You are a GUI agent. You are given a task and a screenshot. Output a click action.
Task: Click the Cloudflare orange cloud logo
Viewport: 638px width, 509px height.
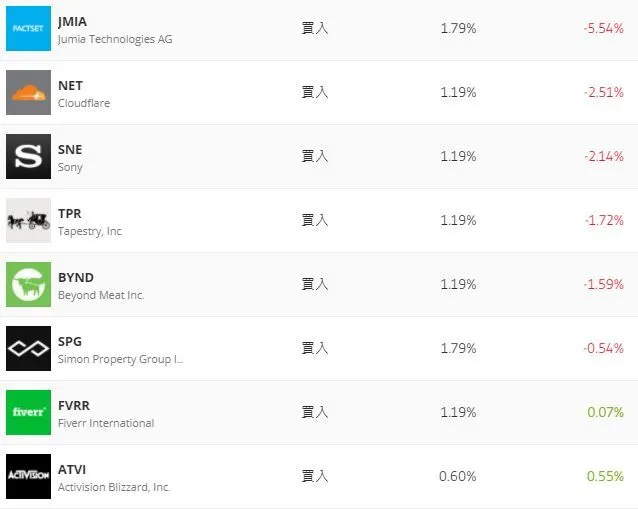28,93
